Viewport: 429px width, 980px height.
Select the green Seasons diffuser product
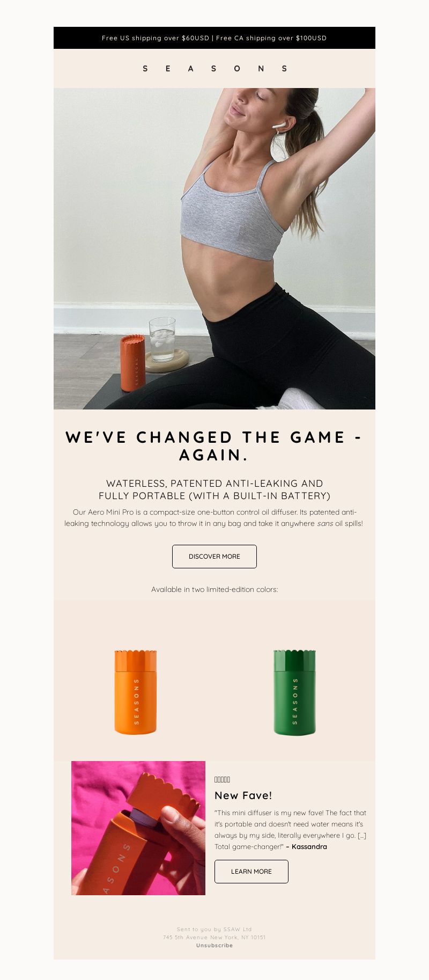pyautogui.click(x=294, y=692)
